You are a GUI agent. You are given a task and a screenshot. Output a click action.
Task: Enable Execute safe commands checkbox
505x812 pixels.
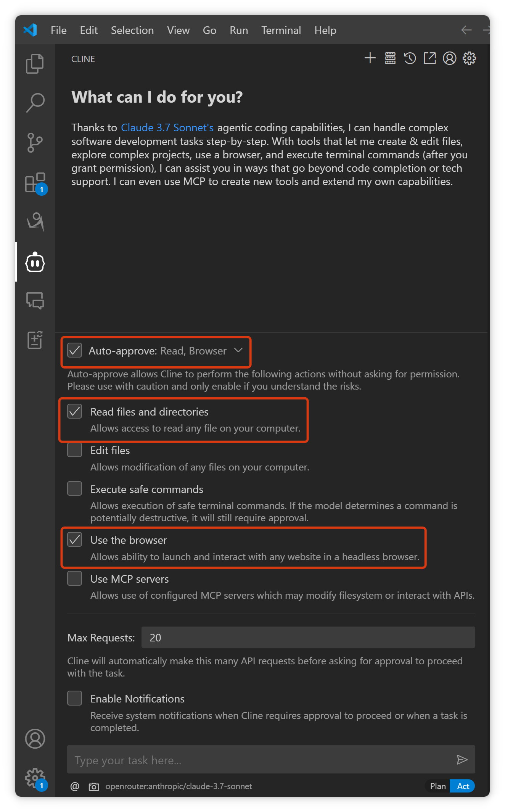75,488
